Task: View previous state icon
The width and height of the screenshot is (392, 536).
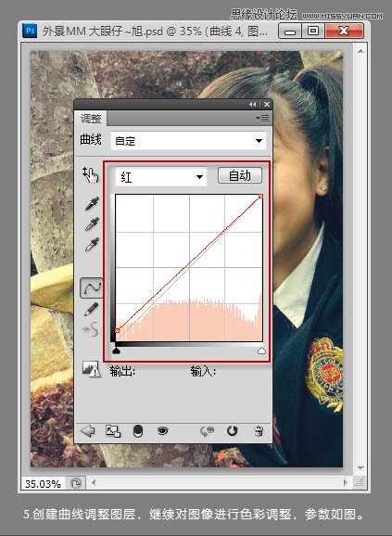Action: (x=207, y=431)
